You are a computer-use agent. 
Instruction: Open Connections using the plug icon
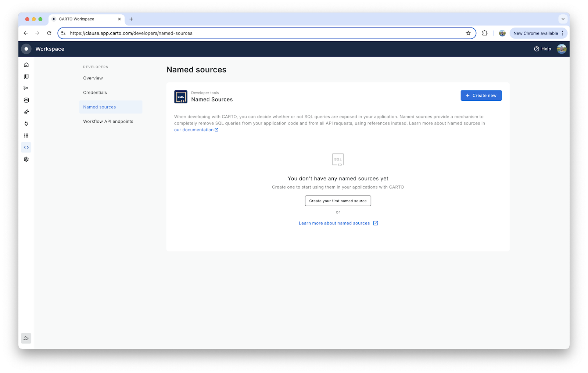(x=26, y=124)
